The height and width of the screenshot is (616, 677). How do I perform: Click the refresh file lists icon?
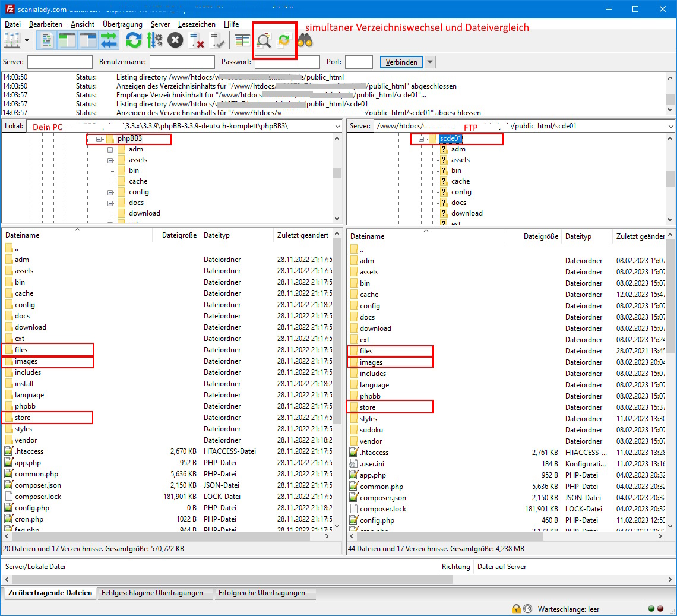pyautogui.click(x=134, y=40)
